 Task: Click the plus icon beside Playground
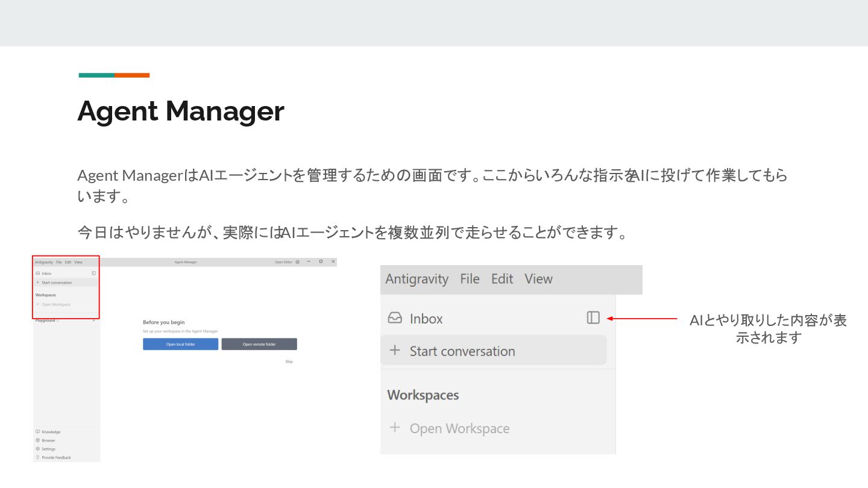pos(93,321)
